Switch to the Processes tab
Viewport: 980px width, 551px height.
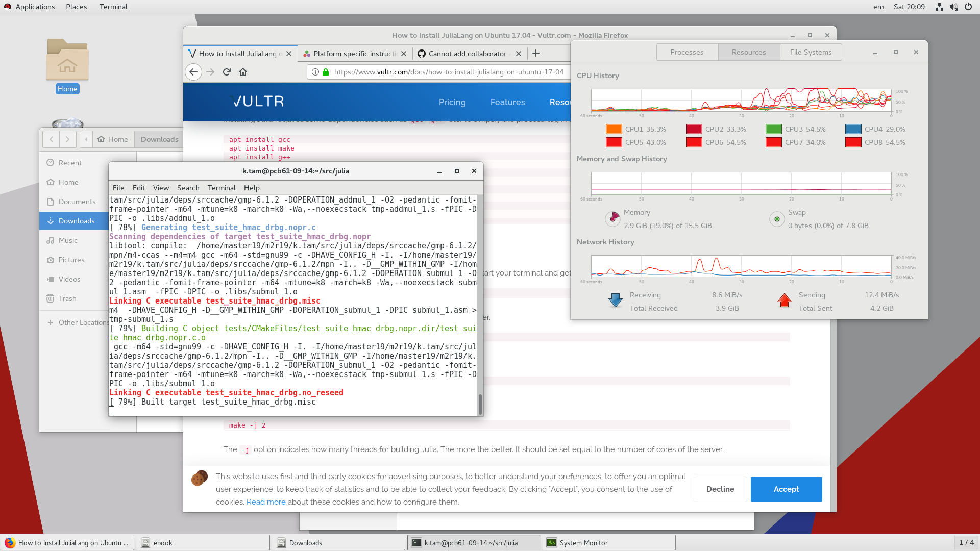click(687, 52)
